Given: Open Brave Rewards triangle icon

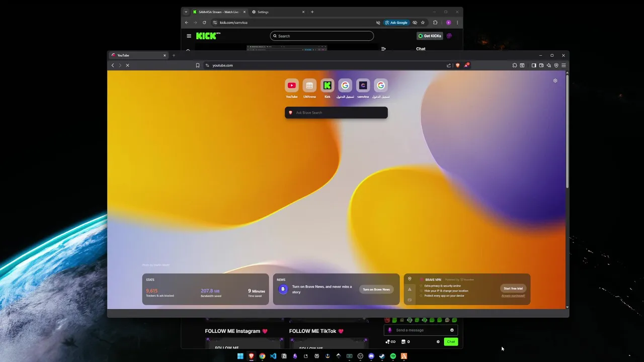Looking at the screenshot, I should point(466,65).
